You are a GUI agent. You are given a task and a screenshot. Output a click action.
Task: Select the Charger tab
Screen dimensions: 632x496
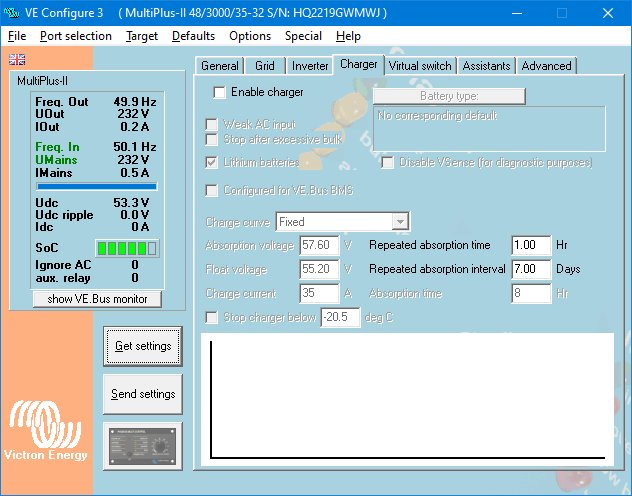point(358,64)
